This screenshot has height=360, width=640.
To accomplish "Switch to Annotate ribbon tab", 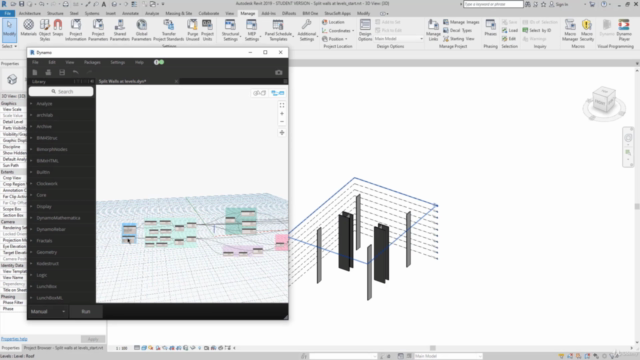I will pos(130,13).
